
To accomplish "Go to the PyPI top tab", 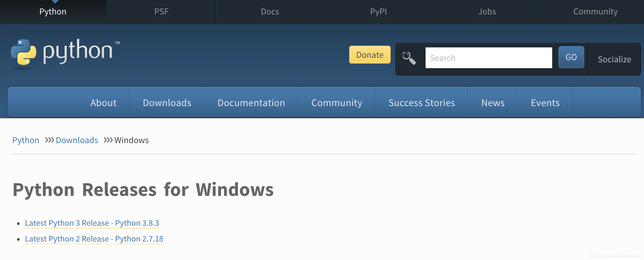I will point(379,12).
